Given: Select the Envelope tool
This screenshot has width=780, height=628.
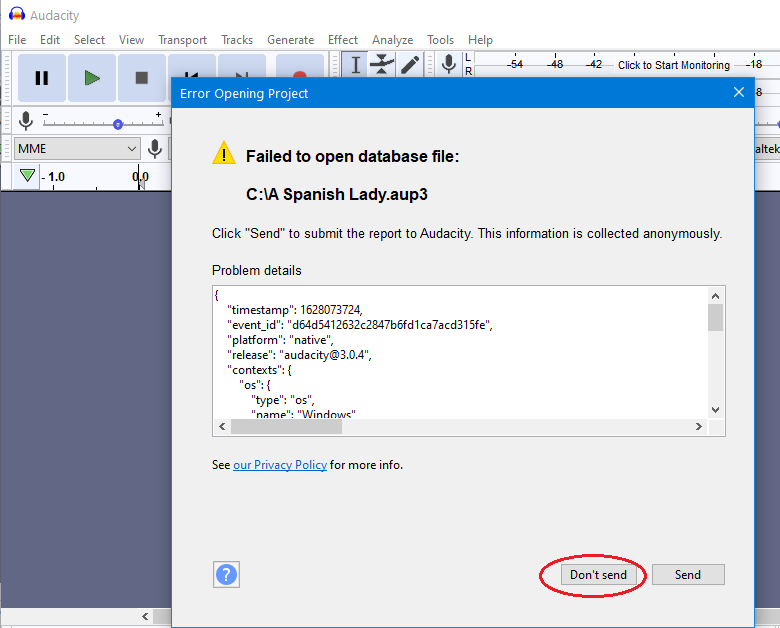Looking at the screenshot, I should pos(382,65).
